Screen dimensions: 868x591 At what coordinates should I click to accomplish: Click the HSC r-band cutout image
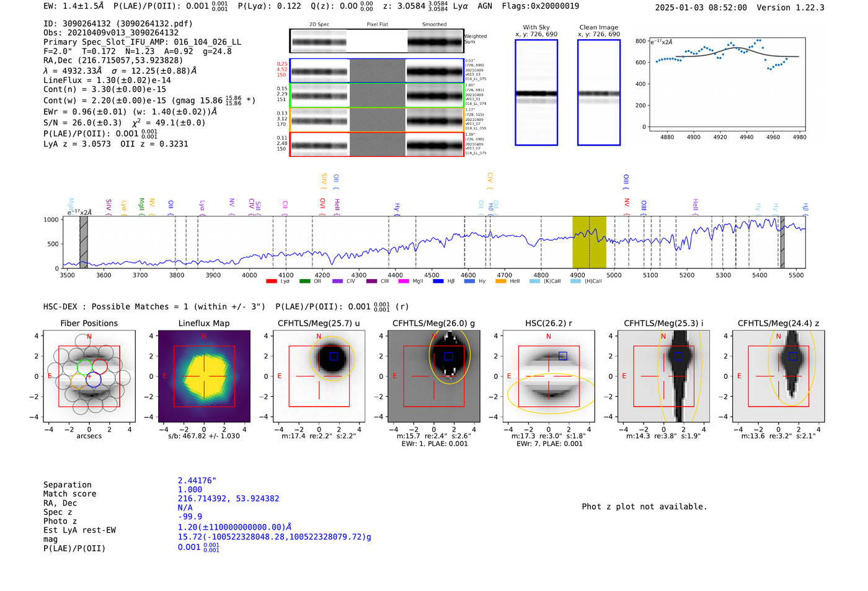(549, 376)
